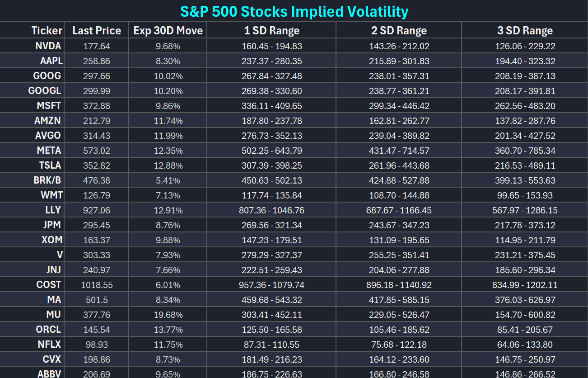Image resolution: width=588 pixels, height=378 pixels.
Task: Select the 1 SD Range header
Action: 272,31
